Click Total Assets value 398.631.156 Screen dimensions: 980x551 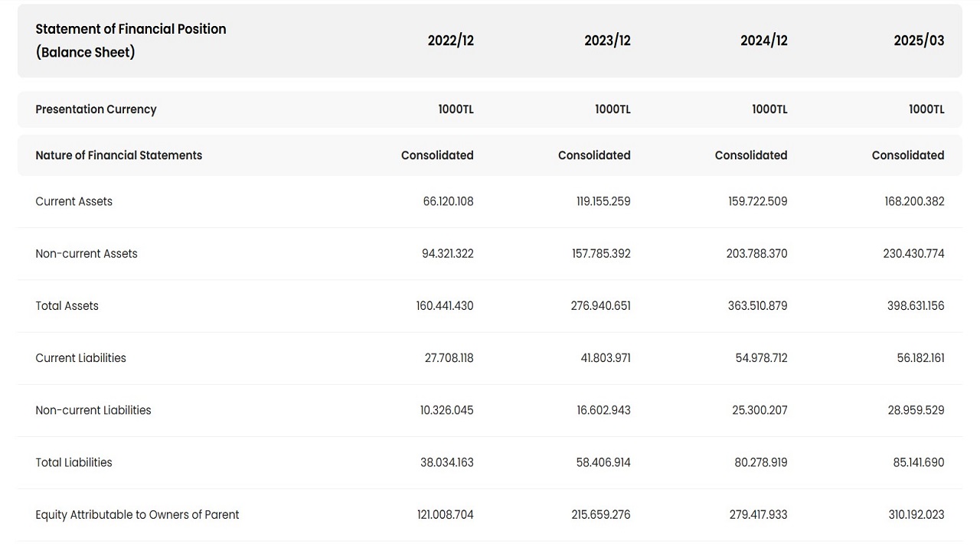pyautogui.click(x=916, y=305)
